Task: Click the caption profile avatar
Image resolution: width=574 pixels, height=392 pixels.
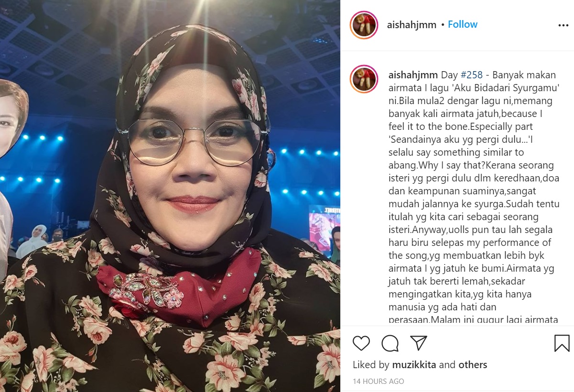Action: tap(364, 79)
